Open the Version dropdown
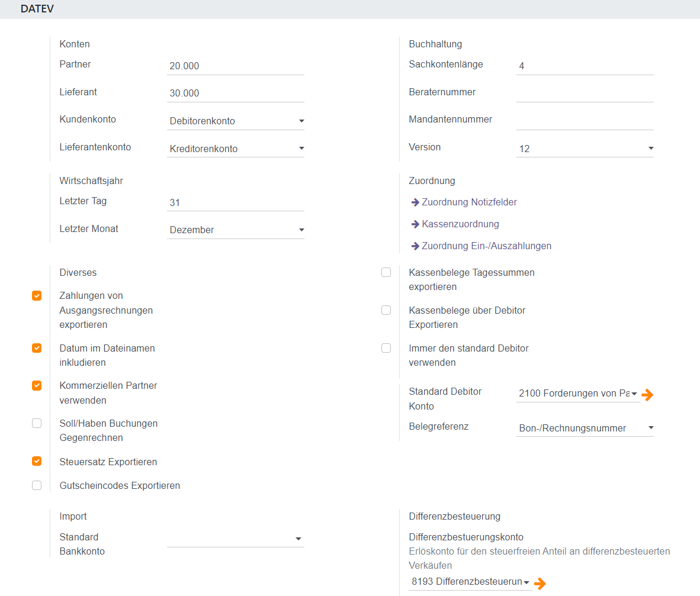 [x=585, y=149]
